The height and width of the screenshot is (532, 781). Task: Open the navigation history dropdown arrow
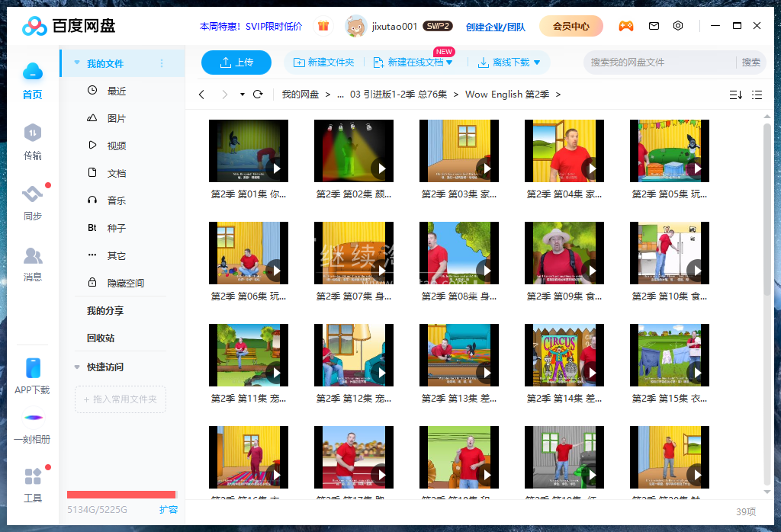tap(242, 94)
